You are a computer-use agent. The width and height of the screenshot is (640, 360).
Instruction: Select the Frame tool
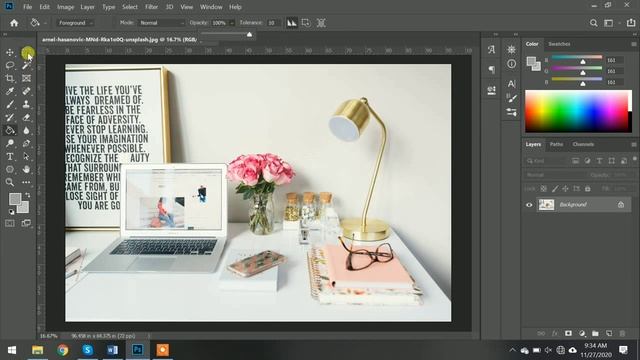[x=27, y=78]
